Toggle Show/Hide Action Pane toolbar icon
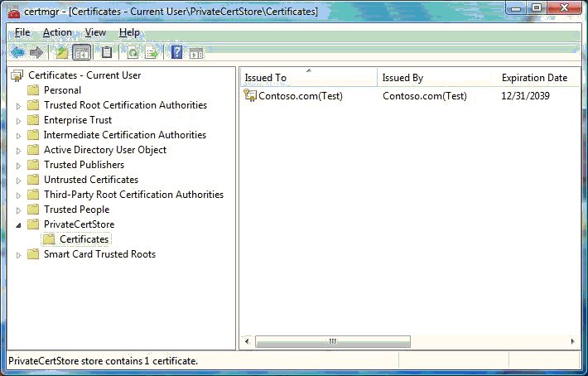This screenshot has height=376, width=588. point(196,53)
